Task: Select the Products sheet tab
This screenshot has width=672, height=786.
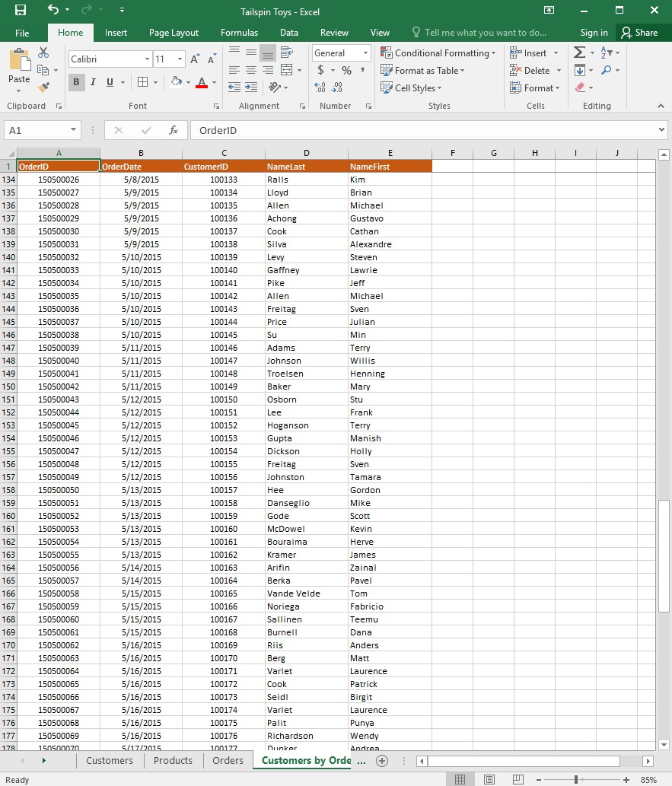Action: [x=173, y=760]
